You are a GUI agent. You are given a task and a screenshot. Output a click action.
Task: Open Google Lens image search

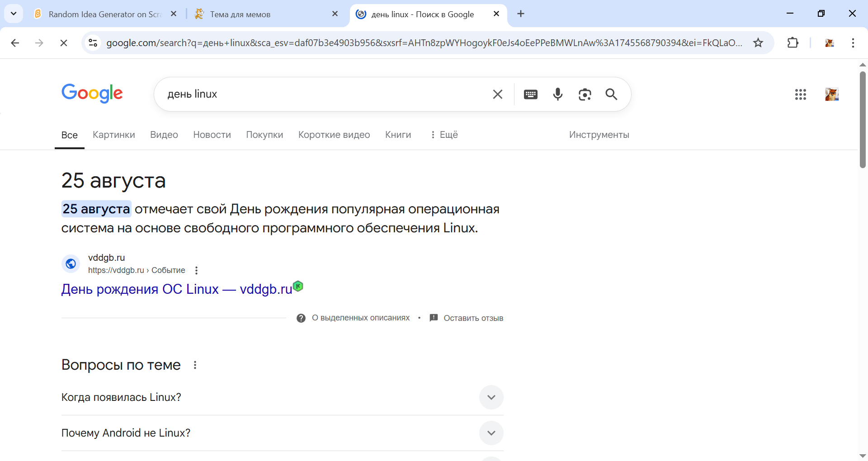coord(585,94)
